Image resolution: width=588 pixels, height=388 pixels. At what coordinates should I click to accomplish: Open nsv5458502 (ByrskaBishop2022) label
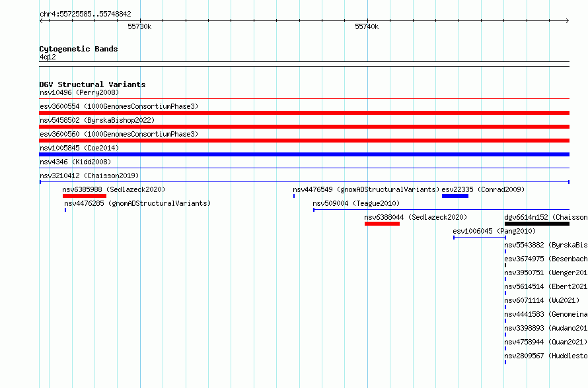click(97, 120)
